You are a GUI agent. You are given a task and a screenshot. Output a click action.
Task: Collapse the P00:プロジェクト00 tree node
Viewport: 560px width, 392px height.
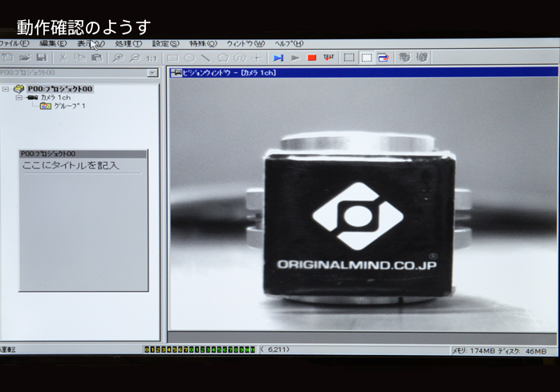tap(6, 89)
